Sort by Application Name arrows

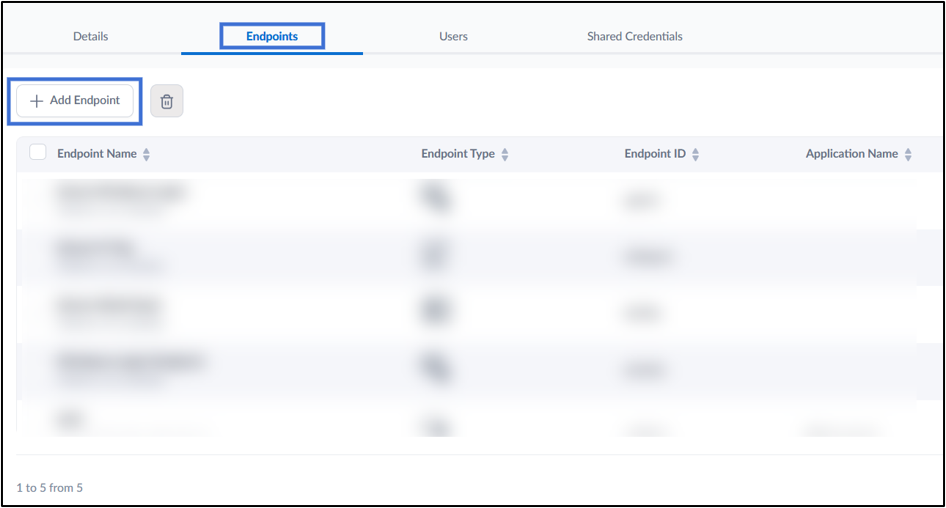tap(908, 154)
